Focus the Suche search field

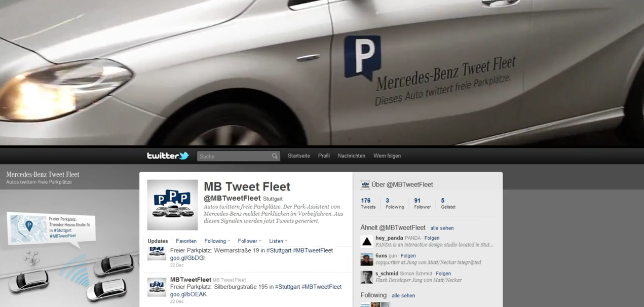click(x=238, y=156)
